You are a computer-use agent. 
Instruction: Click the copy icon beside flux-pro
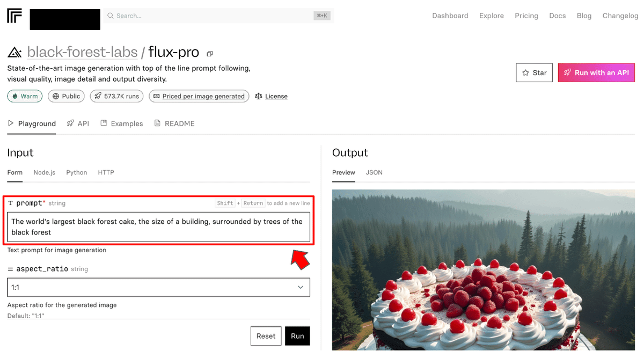(x=210, y=54)
